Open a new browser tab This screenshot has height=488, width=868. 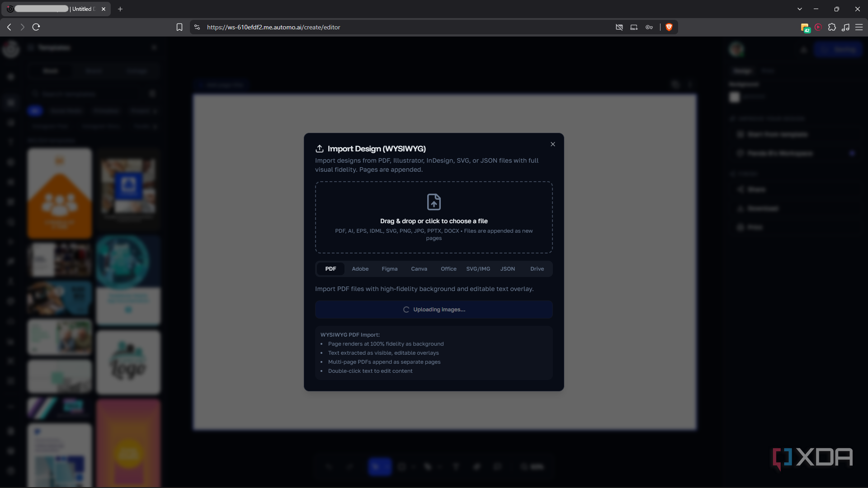click(x=120, y=9)
